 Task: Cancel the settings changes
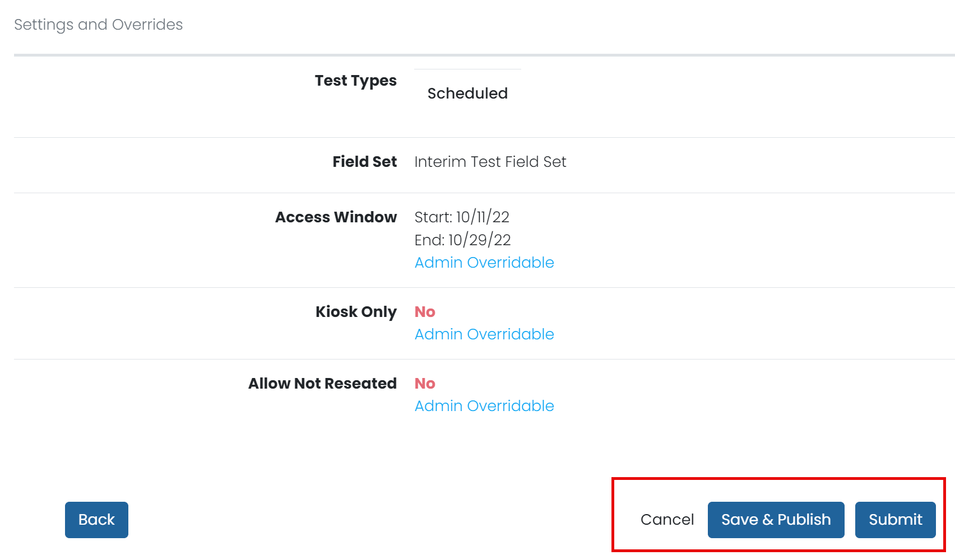point(667,520)
